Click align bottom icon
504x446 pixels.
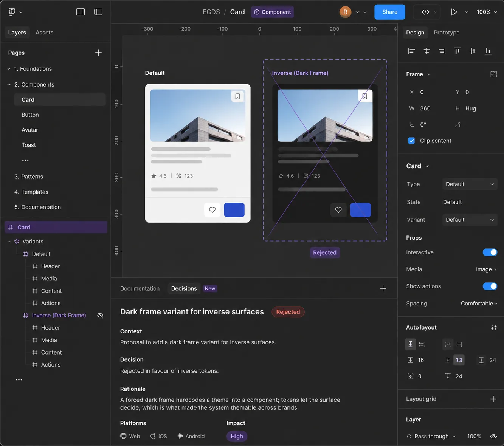click(488, 51)
